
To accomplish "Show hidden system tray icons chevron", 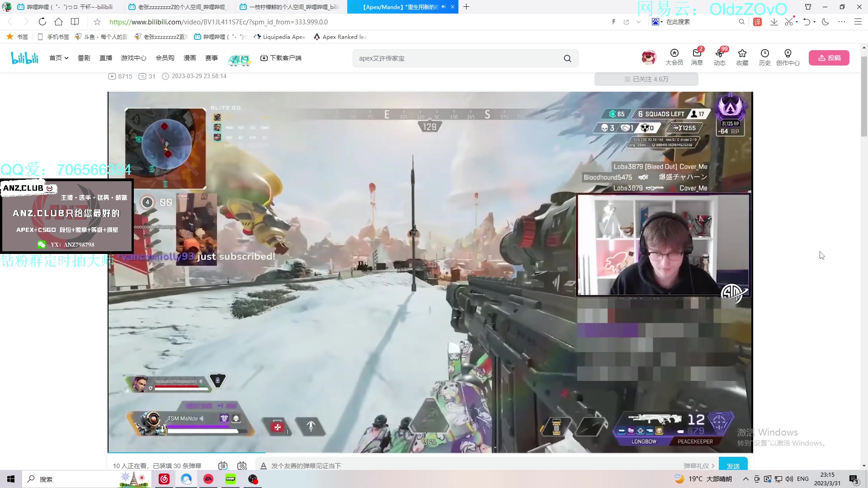I will tap(745, 479).
